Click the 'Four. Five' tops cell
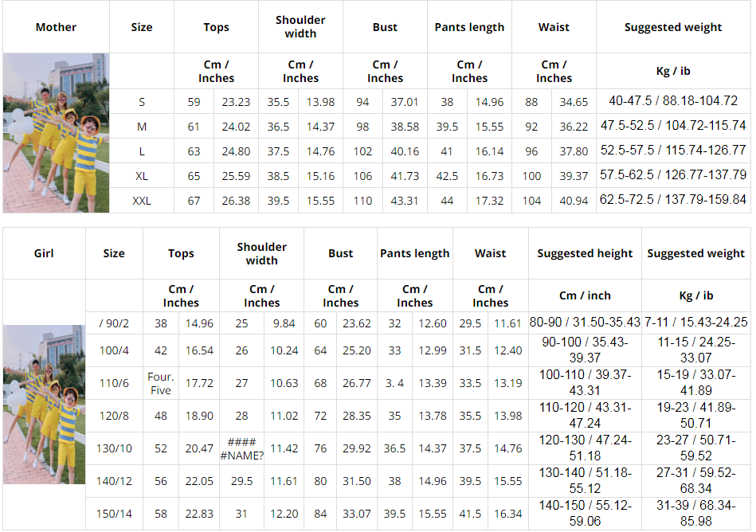This screenshot has height=532, width=756. pos(161,383)
